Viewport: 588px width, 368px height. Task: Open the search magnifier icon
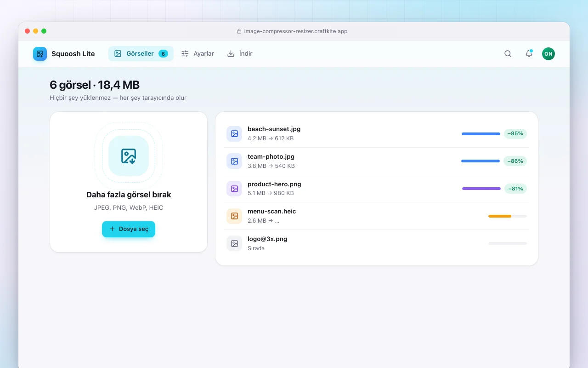[x=508, y=54]
